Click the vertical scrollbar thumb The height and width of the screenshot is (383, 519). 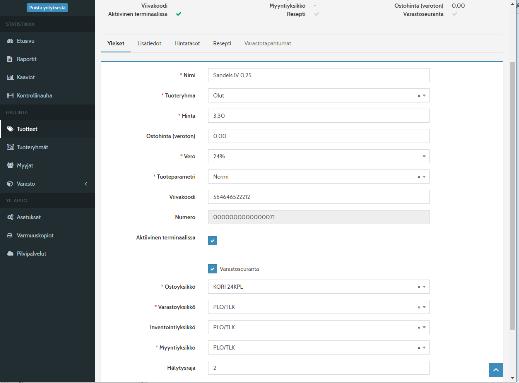pos(512,196)
